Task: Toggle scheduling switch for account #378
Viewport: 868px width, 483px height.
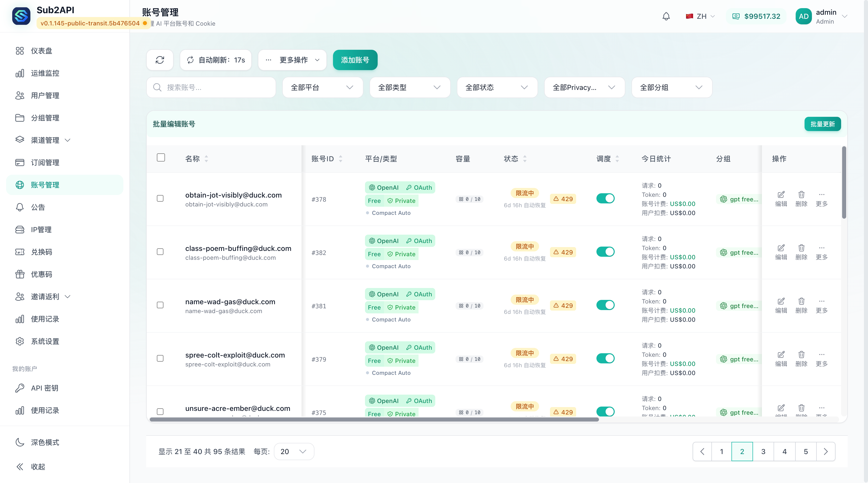Action: click(x=605, y=198)
